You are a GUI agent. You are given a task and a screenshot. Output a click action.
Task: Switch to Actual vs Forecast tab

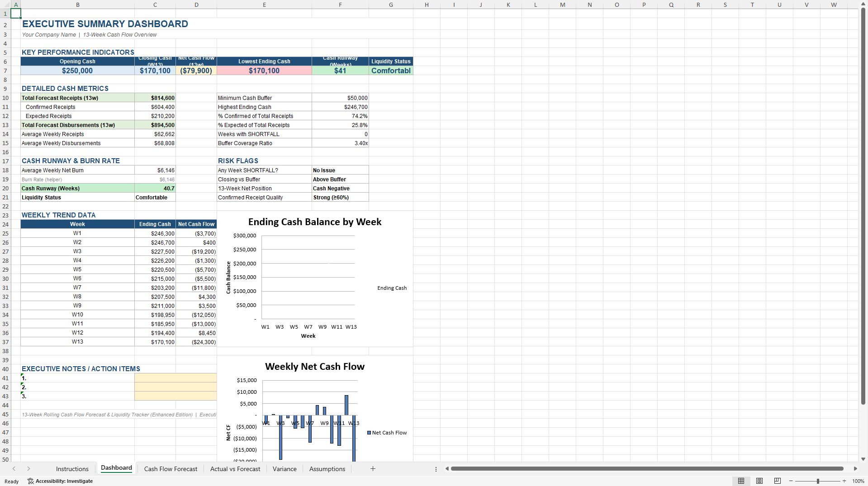pos(235,469)
